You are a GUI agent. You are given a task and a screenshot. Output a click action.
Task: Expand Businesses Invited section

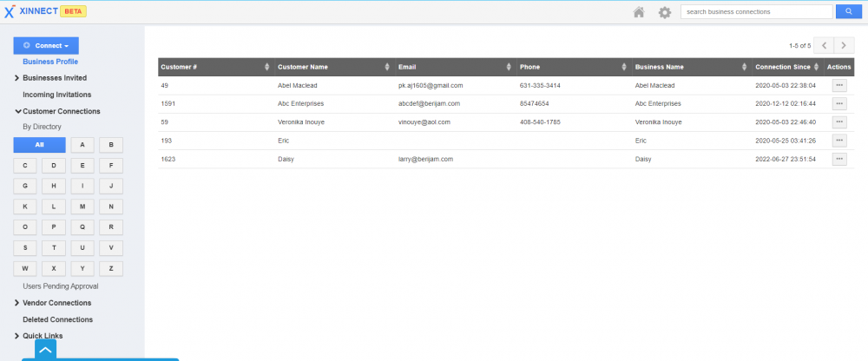54,78
